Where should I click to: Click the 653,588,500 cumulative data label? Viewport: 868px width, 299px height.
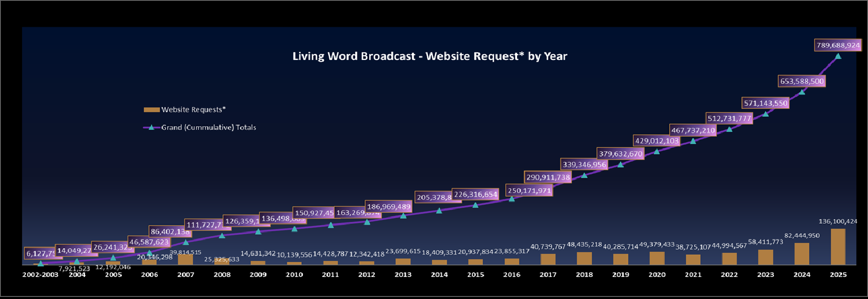pyautogui.click(x=801, y=82)
